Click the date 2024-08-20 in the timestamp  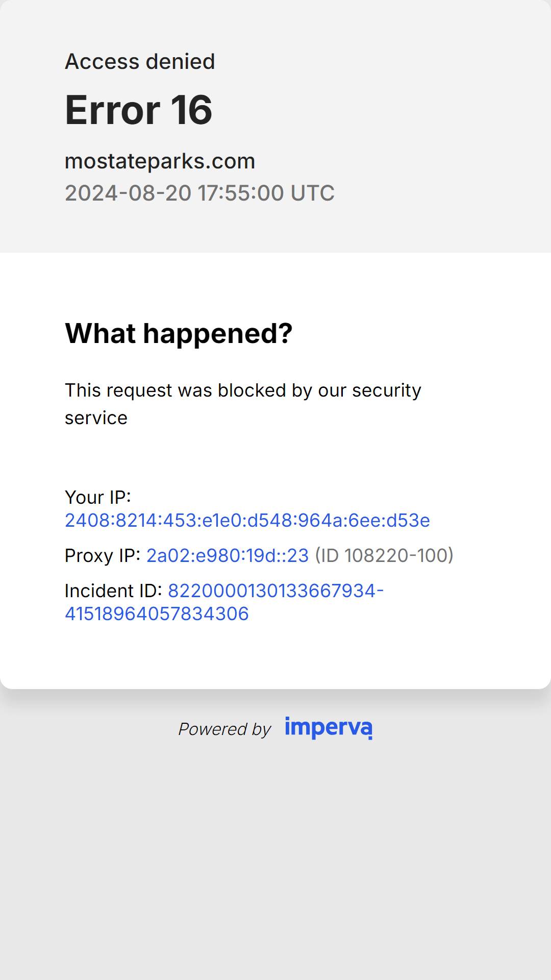coord(128,193)
